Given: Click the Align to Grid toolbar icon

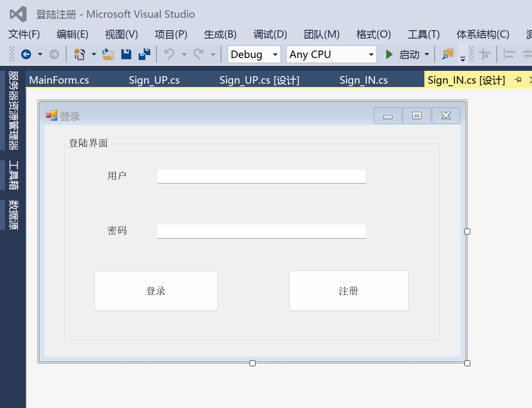Looking at the screenshot, I should pyautogui.click(x=484, y=54).
